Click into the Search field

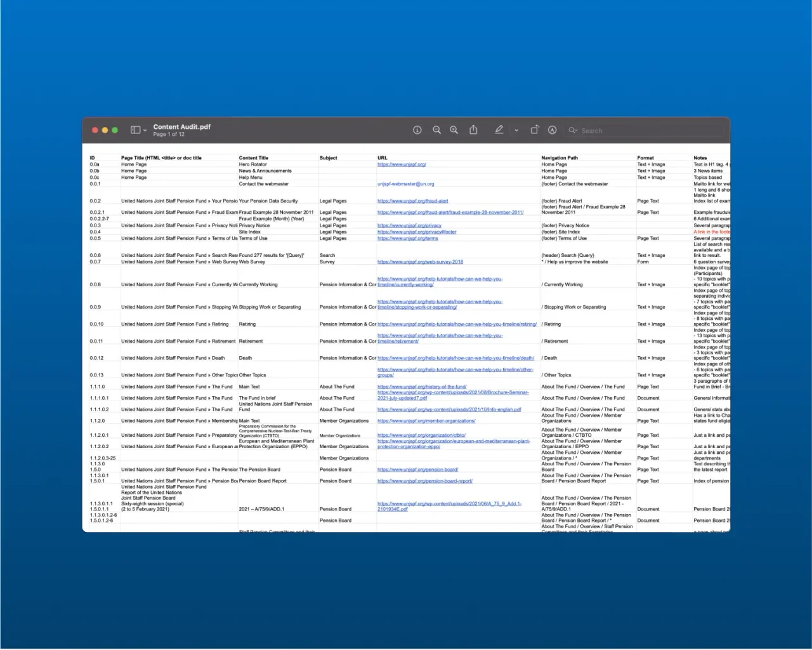tap(645, 131)
